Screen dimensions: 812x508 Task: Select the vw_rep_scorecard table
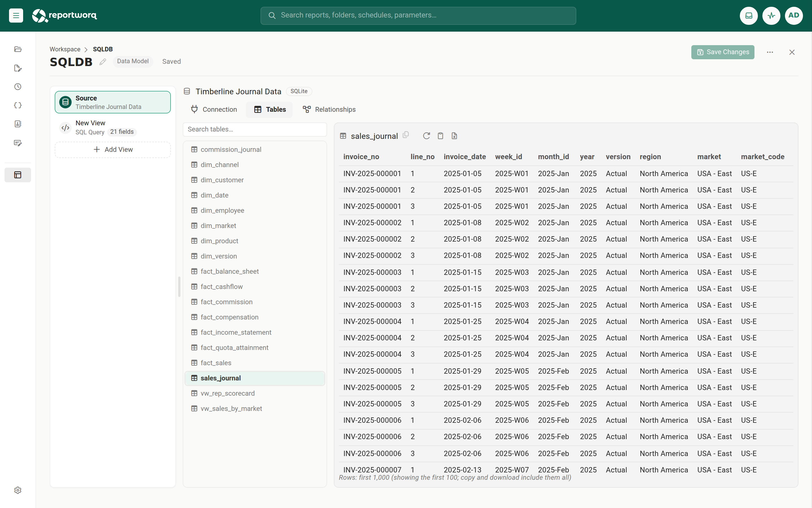[x=255, y=393]
